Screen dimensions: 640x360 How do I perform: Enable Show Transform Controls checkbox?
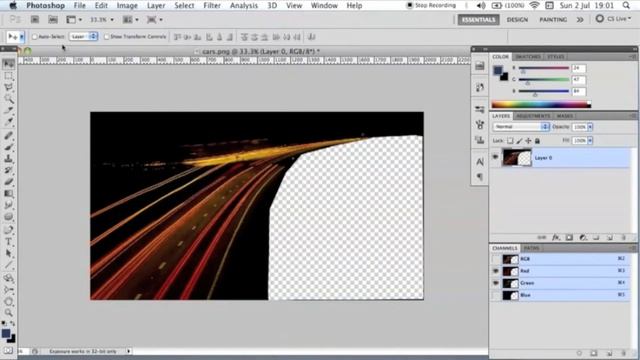click(x=107, y=37)
